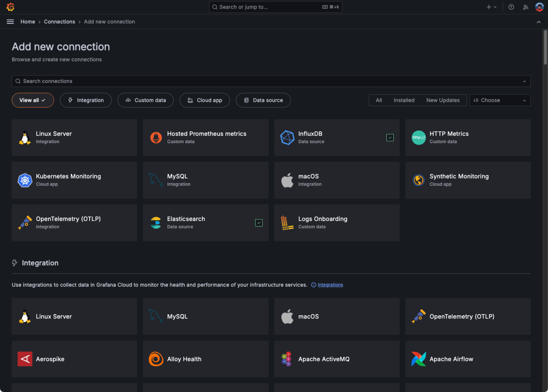Click the penguin icon in Integration section
This screenshot has height=392, width=548.
pos(25,316)
